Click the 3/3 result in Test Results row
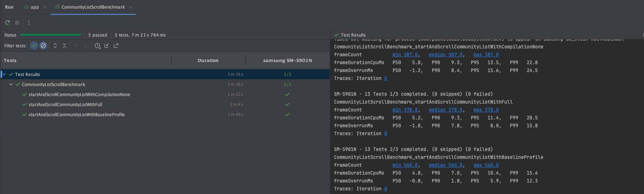644x194 pixels. pyautogui.click(x=287, y=74)
